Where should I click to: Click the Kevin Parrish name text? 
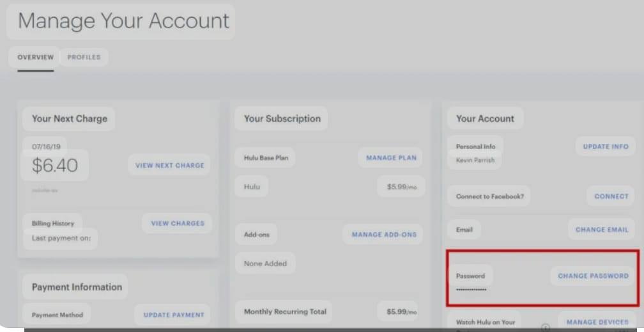475,160
